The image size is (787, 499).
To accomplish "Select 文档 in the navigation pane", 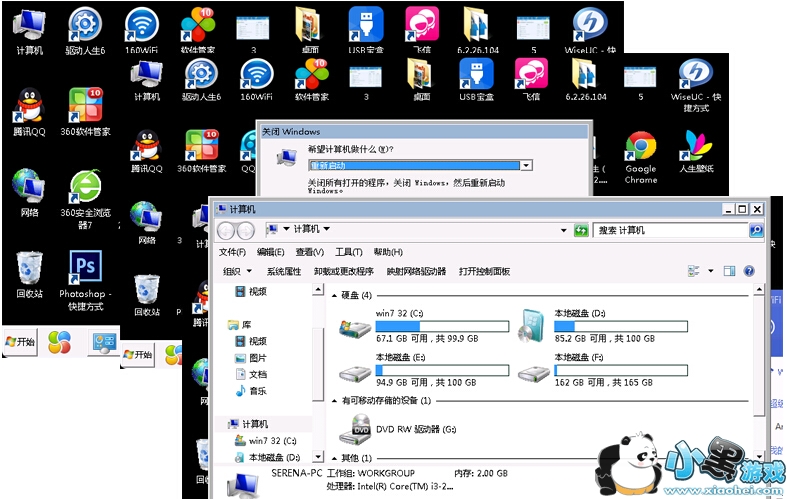I will [x=257, y=374].
